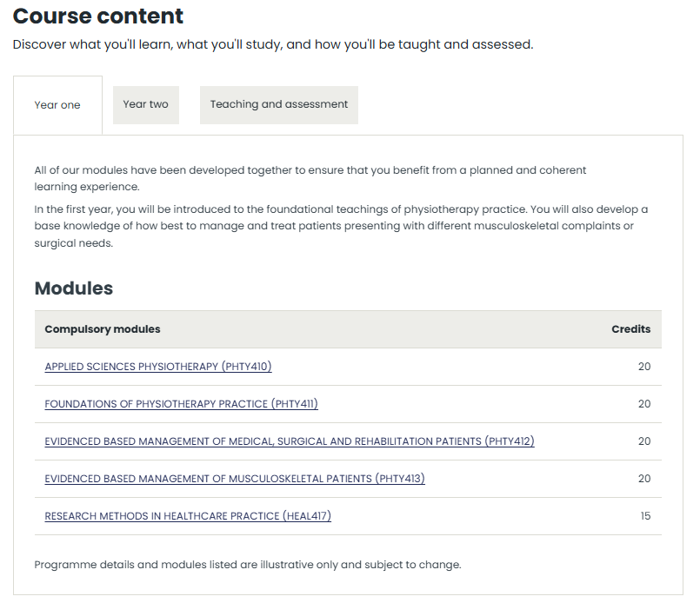
Task: Switch to the Year two tab
Action: click(x=145, y=104)
